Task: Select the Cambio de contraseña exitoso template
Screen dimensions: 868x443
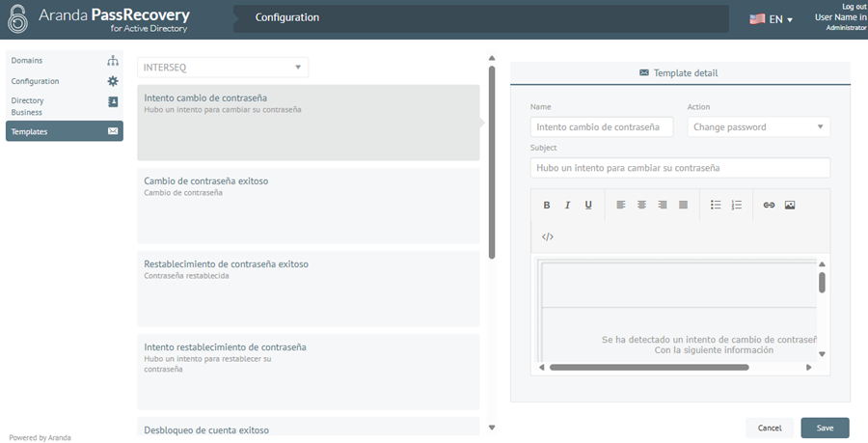Action: (308, 205)
